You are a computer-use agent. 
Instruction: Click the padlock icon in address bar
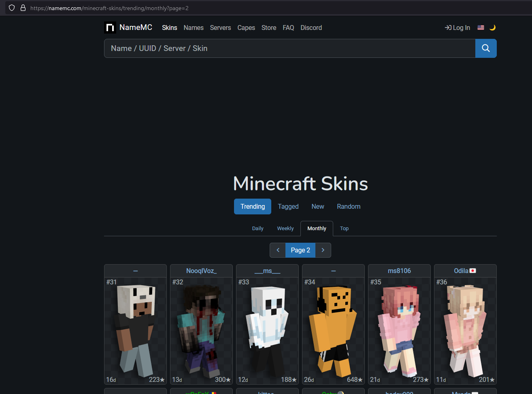[x=23, y=8]
